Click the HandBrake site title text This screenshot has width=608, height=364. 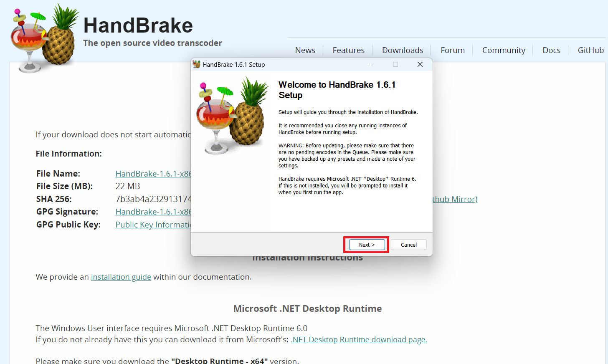point(138,25)
